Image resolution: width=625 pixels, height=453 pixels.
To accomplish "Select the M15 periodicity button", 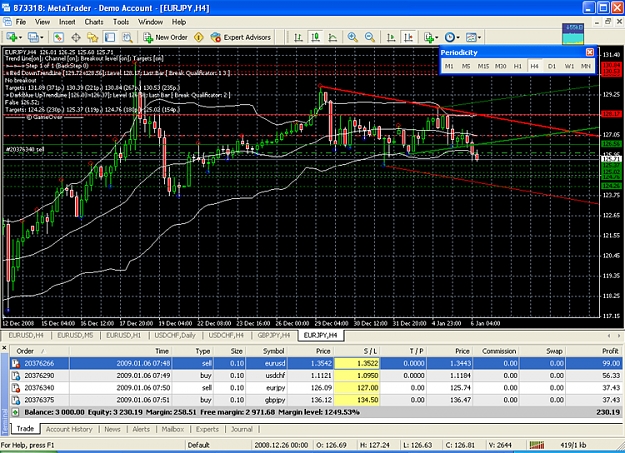I will (x=483, y=66).
